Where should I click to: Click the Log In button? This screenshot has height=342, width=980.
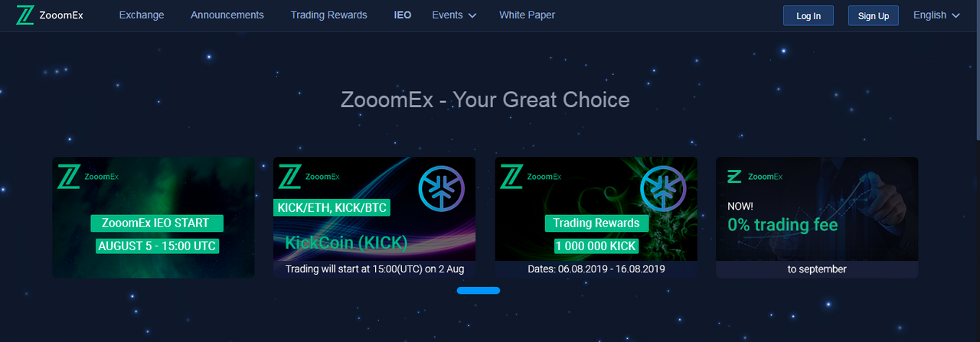[808, 16]
